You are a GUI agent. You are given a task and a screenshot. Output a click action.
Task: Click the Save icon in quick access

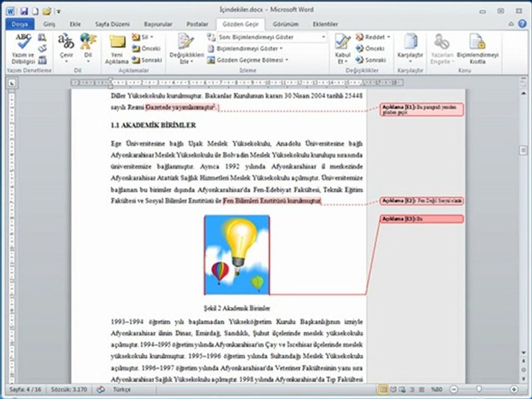pos(24,11)
